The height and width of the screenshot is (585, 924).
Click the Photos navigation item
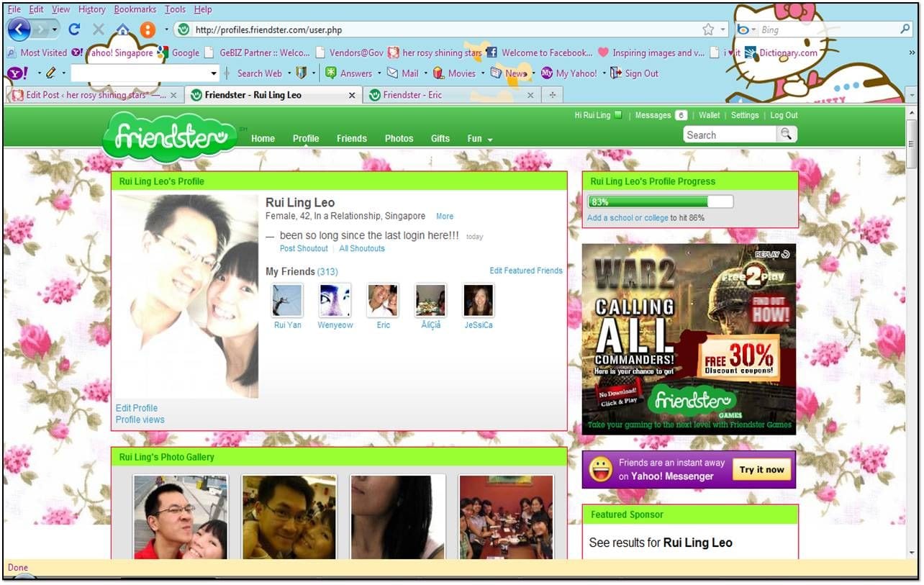399,139
